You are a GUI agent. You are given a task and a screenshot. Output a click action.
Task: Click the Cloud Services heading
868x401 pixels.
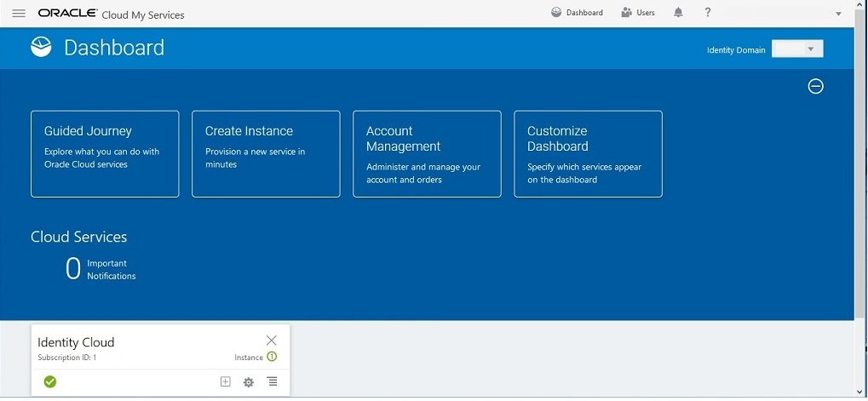[78, 237]
